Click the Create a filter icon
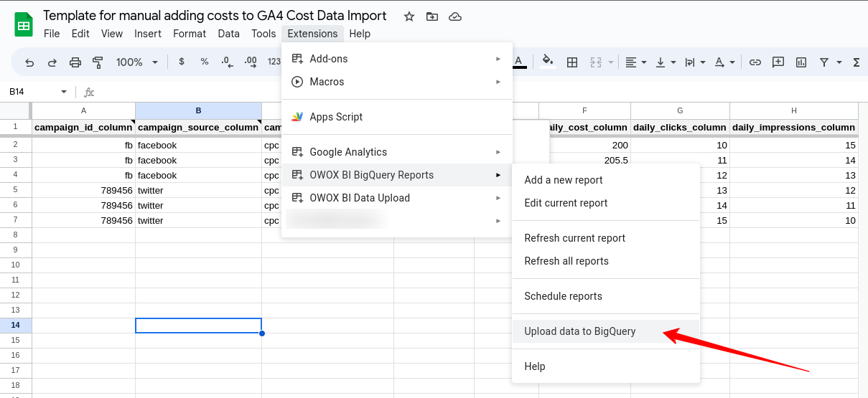868x398 pixels. pyautogui.click(x=824, y=62)
